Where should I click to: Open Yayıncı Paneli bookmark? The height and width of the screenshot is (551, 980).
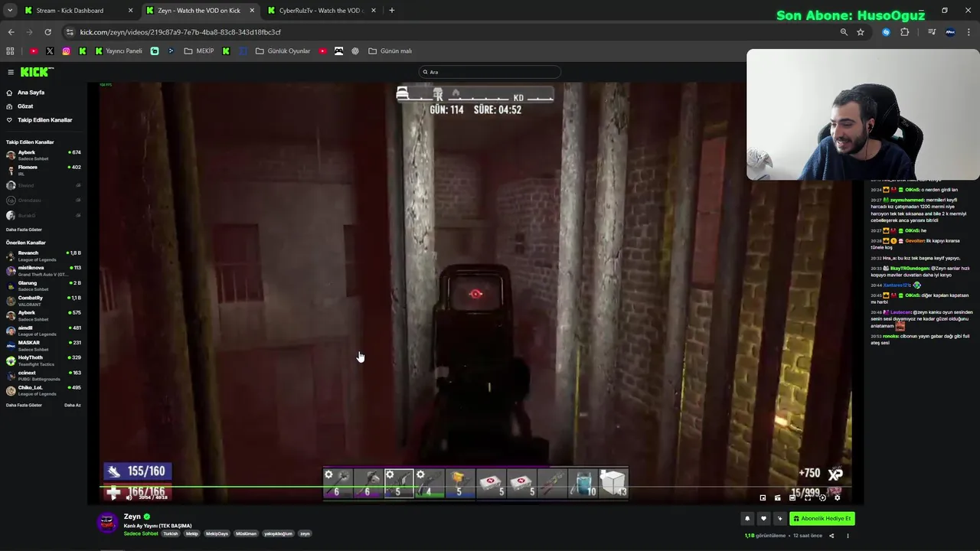[119, 51]
